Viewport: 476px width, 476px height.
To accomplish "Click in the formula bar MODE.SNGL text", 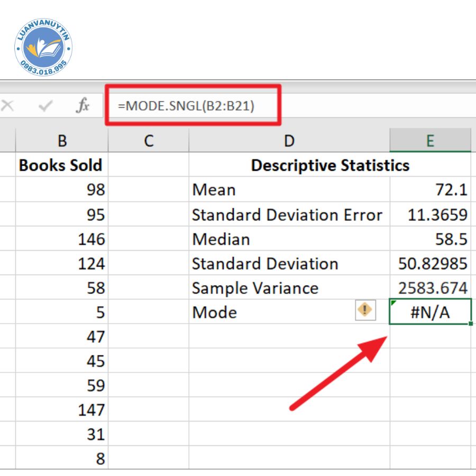I will 186,106.
